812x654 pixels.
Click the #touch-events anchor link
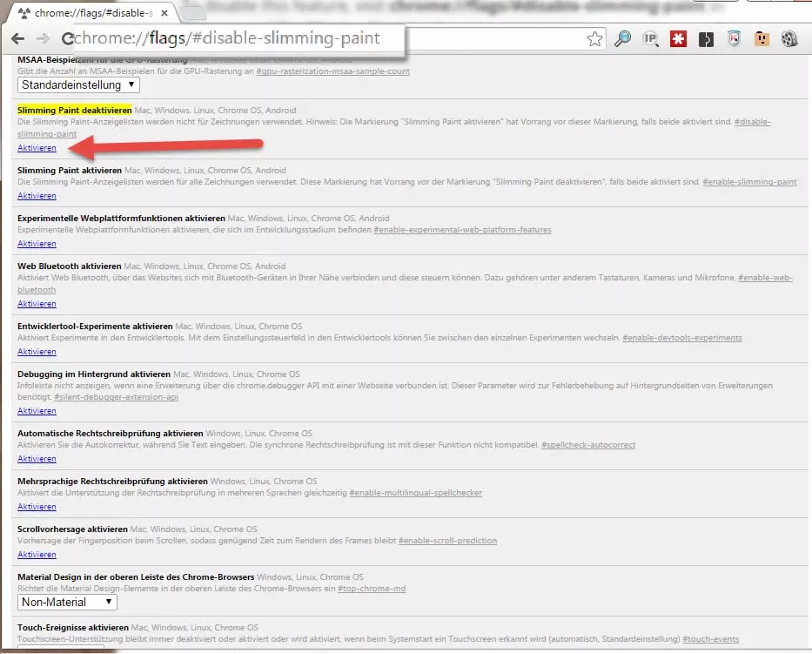click(710, 639)
